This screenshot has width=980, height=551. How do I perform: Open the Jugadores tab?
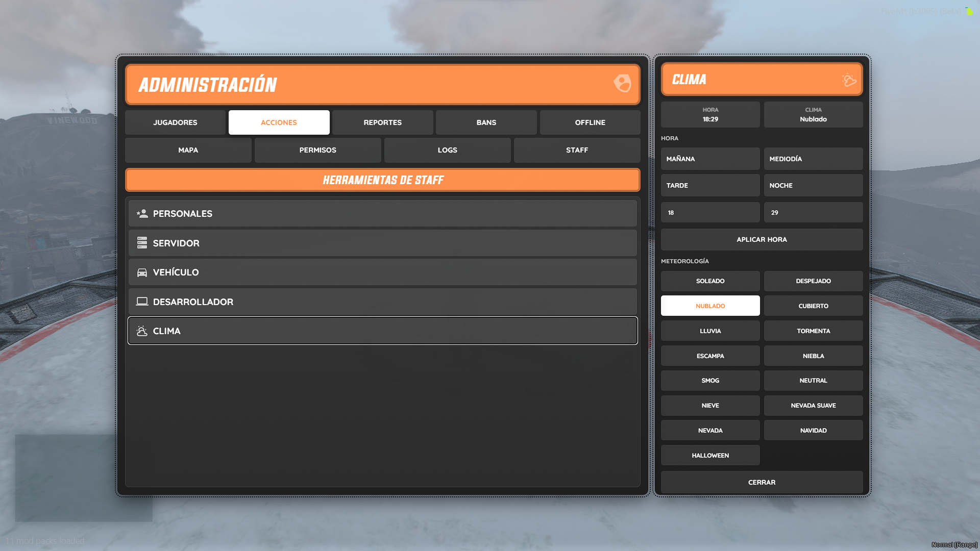(175, 122)
